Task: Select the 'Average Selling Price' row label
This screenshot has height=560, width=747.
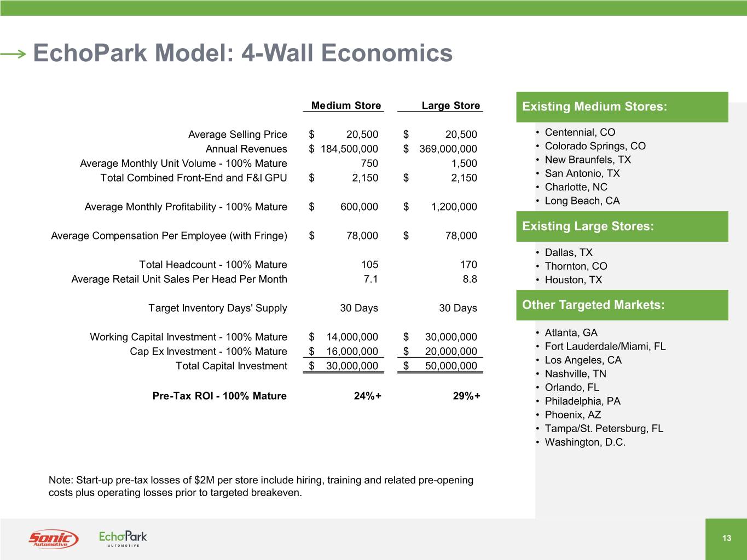Action: [x=238, y=135]
